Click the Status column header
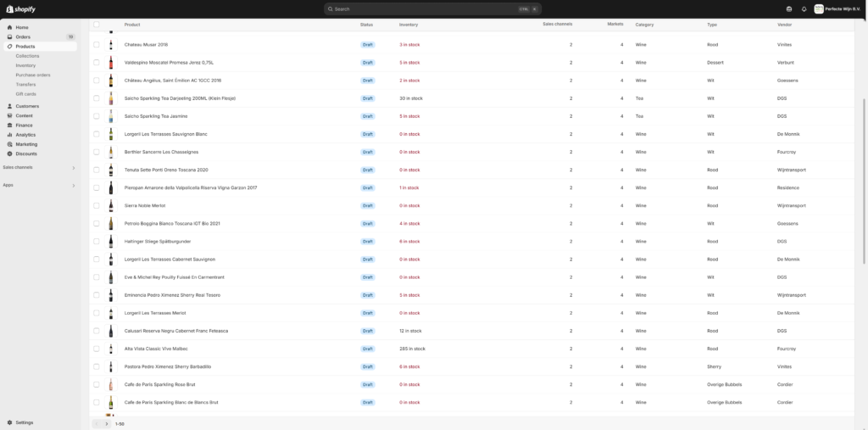Screen dimensions: 868x430 (x=366, y=25)
